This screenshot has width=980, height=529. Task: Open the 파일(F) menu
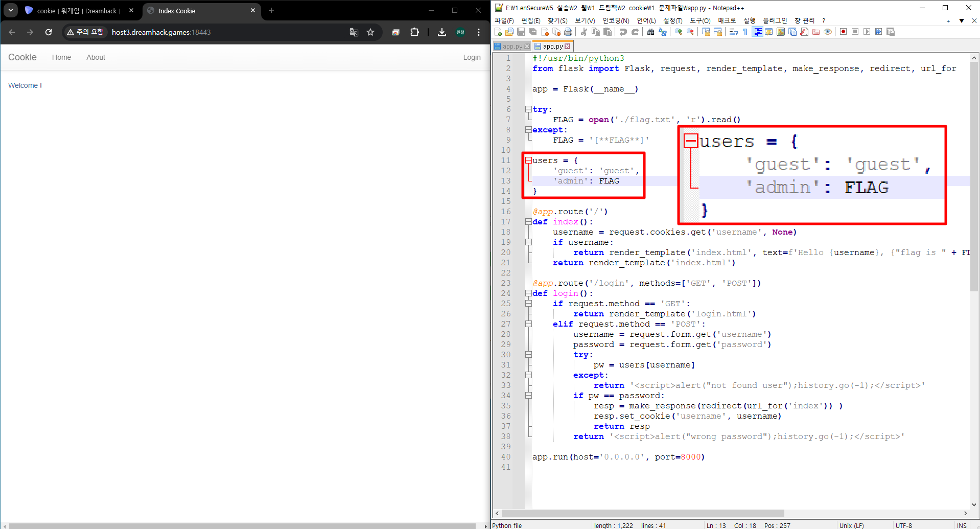[504, 20]
